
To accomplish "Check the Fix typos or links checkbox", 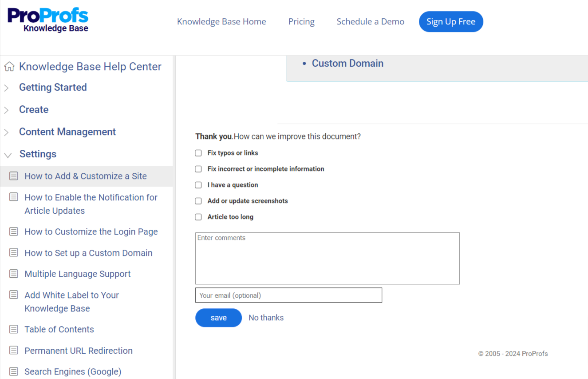I will (198, 153).
